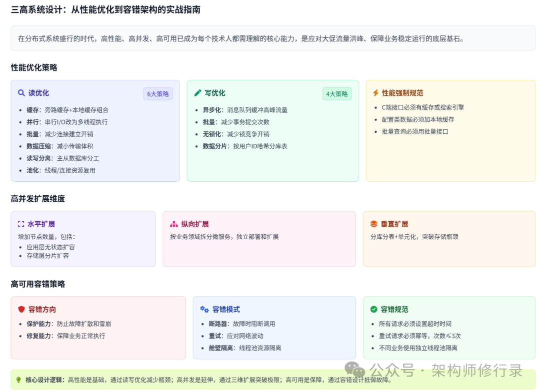The width and height of the screenshot is (540, 392).
Task: Click the 4大策略 badge
Action: [337, 94]
